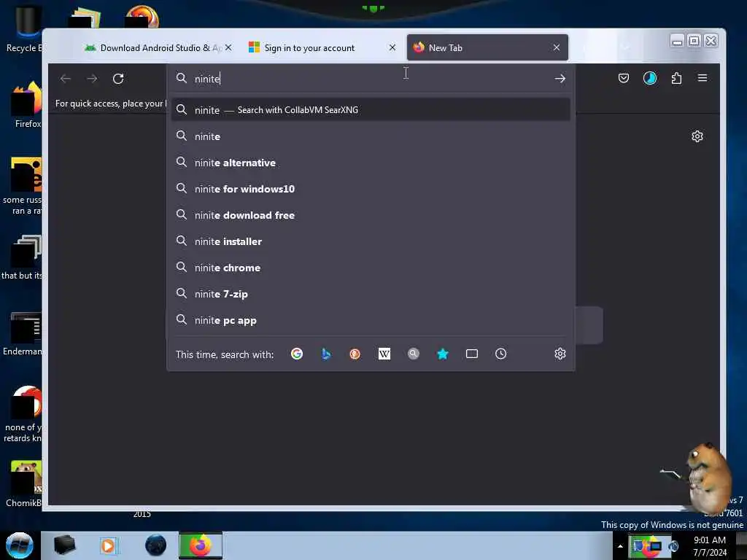Open Windows Media Player taskbar icon
The image size is (747, 560).
[x=108, y=545]
